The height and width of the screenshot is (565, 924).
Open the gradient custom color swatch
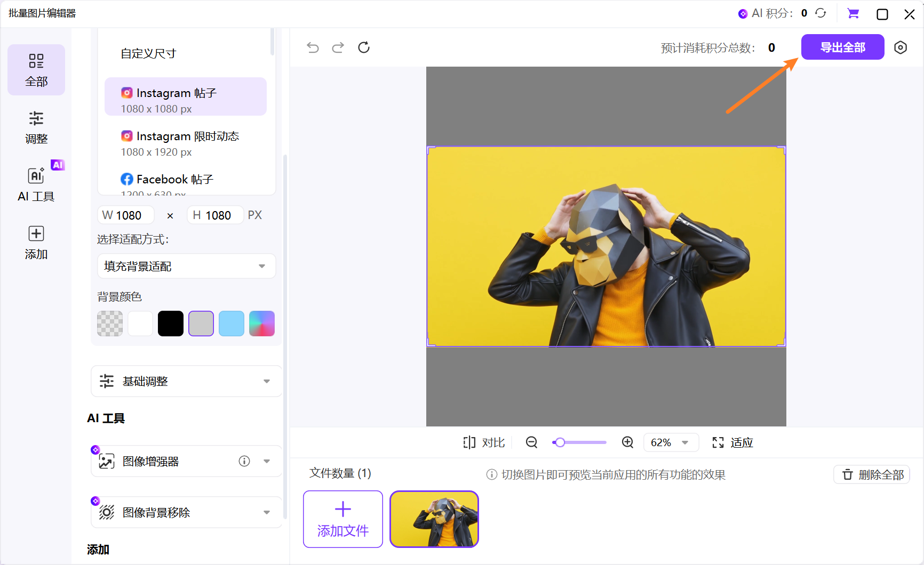click(x=262, y=324)
